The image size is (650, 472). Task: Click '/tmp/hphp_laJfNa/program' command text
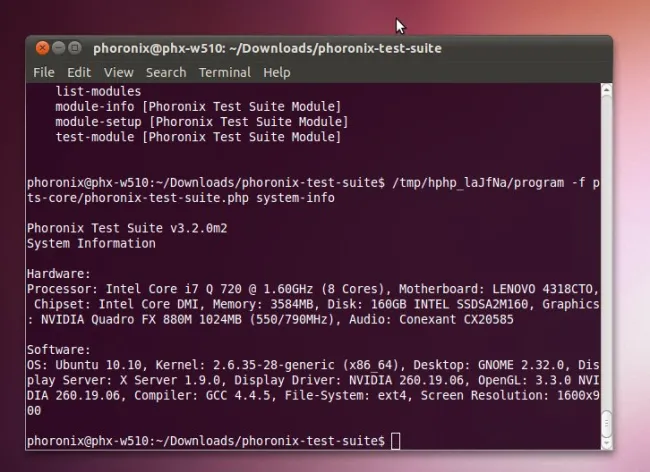click(478, 183)
